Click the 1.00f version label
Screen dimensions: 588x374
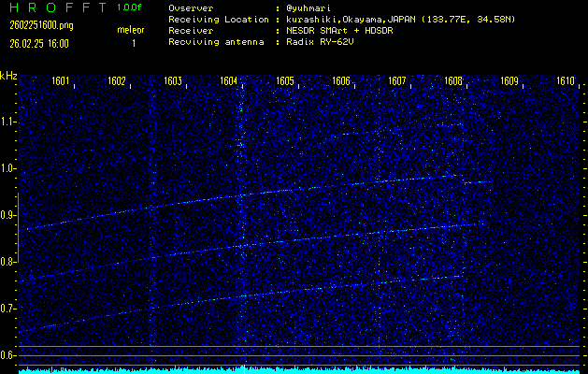(x=130, y=7)
